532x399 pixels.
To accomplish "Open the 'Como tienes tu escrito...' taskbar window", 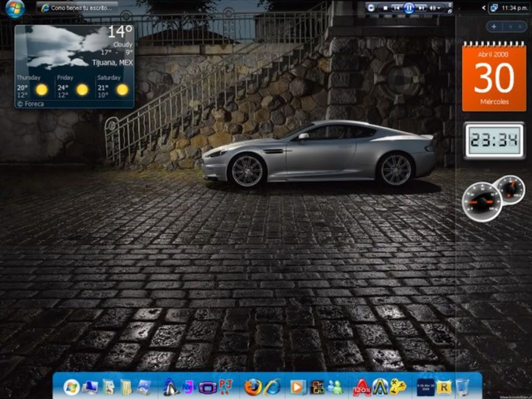I will point(78,8).
